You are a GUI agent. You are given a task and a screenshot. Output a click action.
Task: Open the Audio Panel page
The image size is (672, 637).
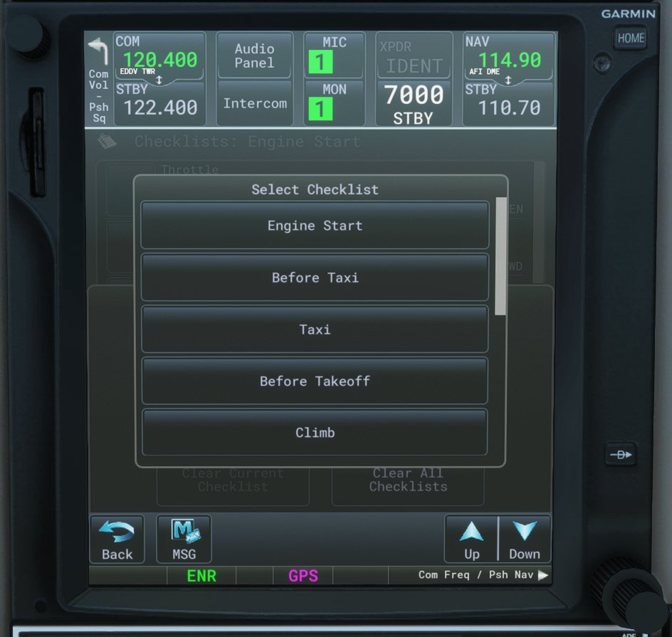pos(254,55)
